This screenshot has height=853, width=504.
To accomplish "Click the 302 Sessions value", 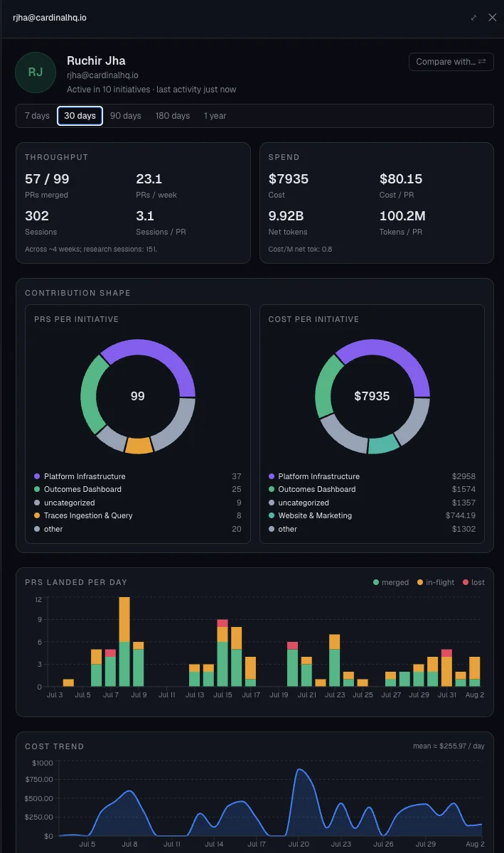I will 36,216.
